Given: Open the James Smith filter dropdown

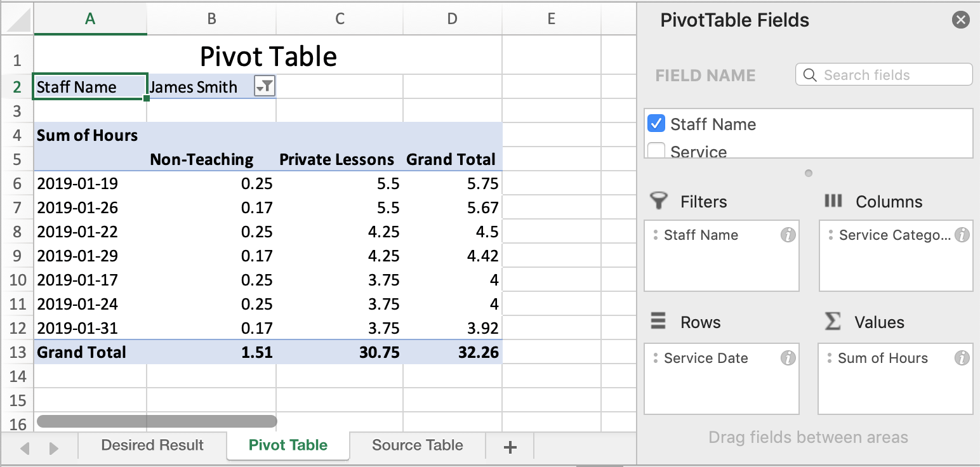Looking at the screenshot, I should tap(264, 87).
